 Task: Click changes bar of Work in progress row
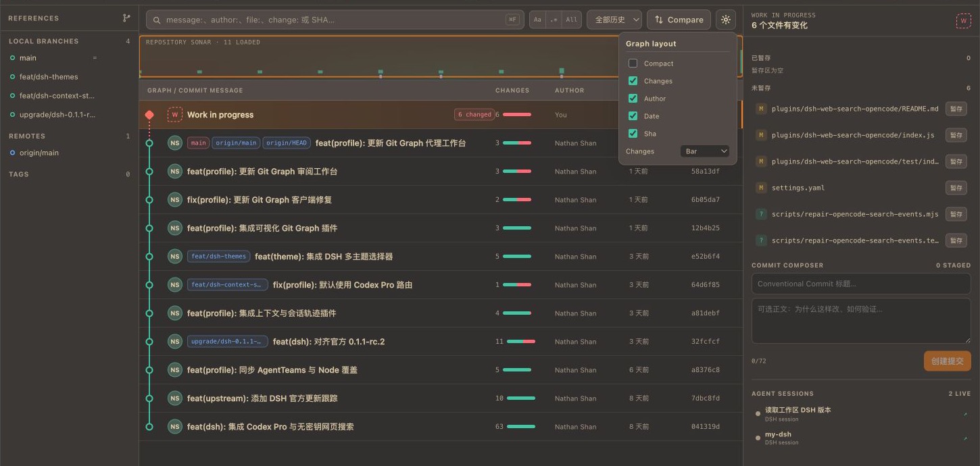click(517, 115)
